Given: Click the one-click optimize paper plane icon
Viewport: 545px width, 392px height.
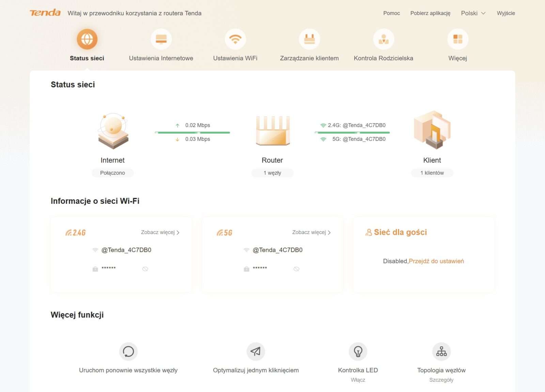Looking at the screenshot, I should click(x=255, y=352).
